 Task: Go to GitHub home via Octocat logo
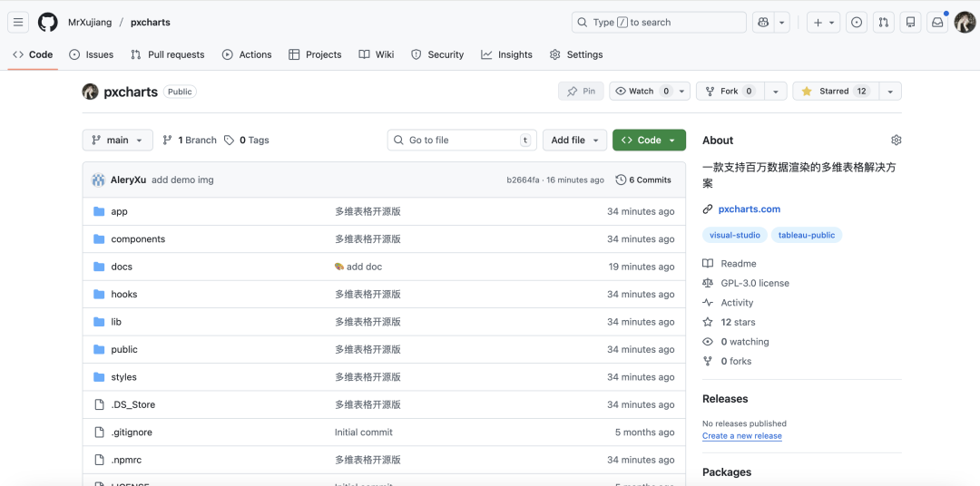(x=48, y=23)
